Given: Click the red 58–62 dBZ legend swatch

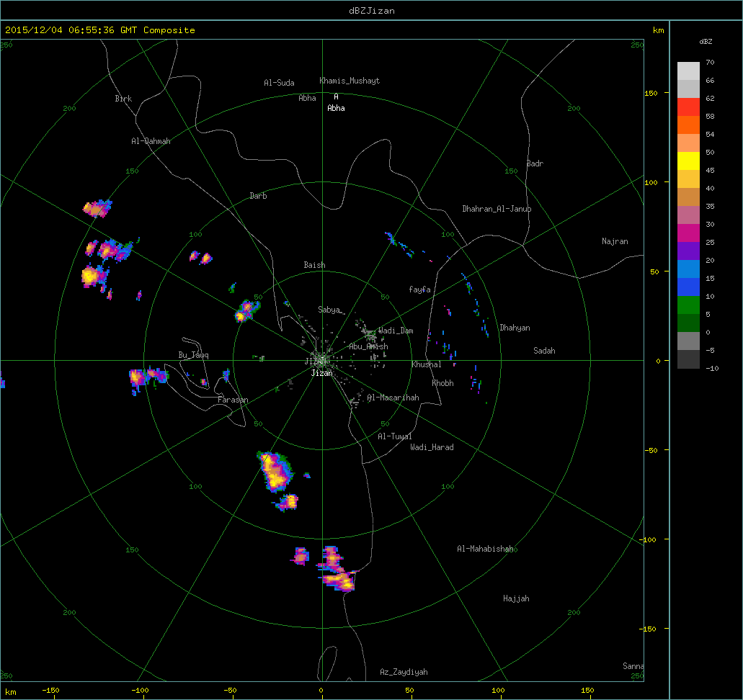Looking at the screenshot, I should click(x=688, y=107).
